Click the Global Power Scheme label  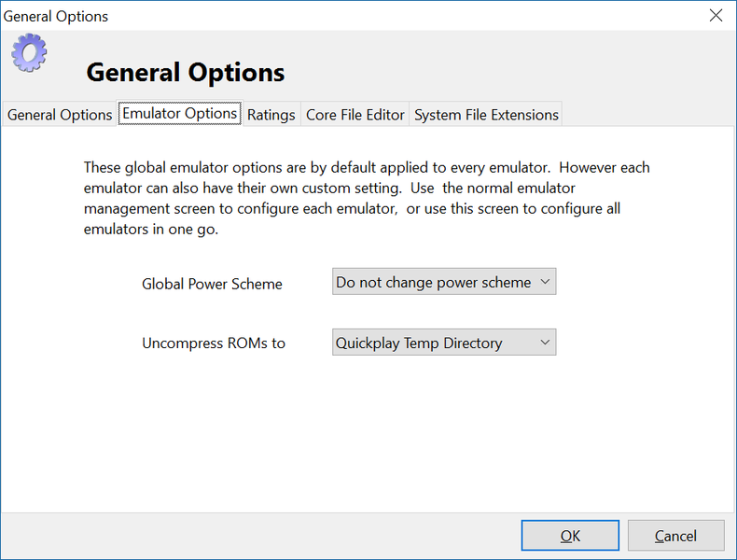click(x=212, y=284)
